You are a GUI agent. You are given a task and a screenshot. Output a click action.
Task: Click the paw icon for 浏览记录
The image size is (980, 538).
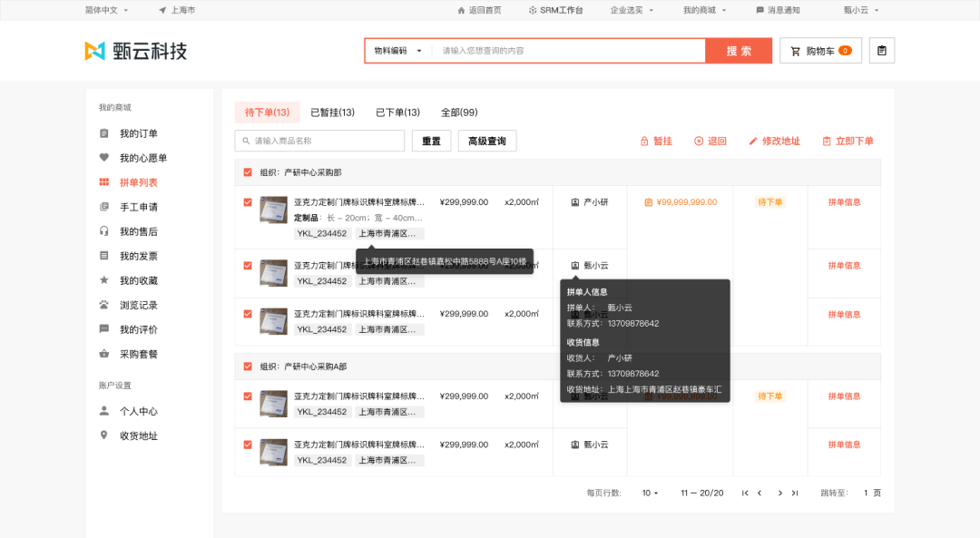click(x=103, y=304)
